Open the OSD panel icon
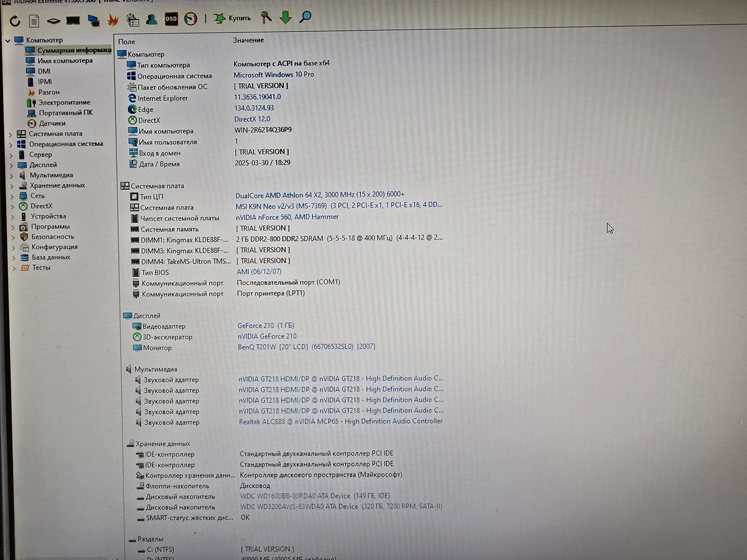Viewport: 747px width, 560px height. tap(171, 19)
